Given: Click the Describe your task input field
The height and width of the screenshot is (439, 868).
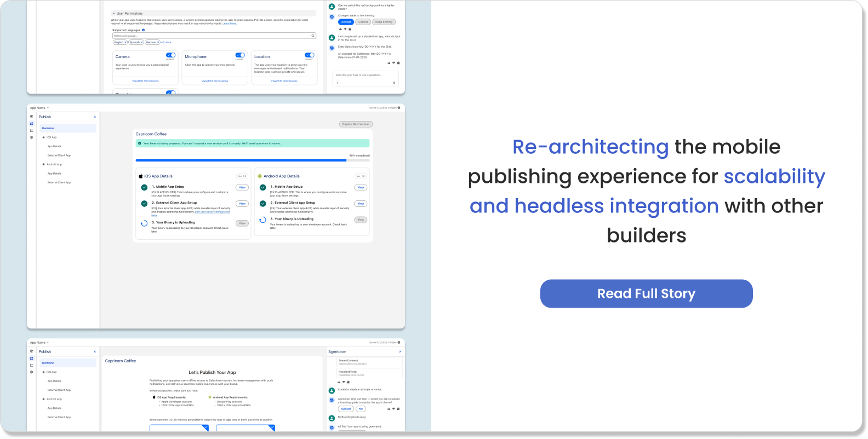Looking at the screenshot, I should click(366, 79).
